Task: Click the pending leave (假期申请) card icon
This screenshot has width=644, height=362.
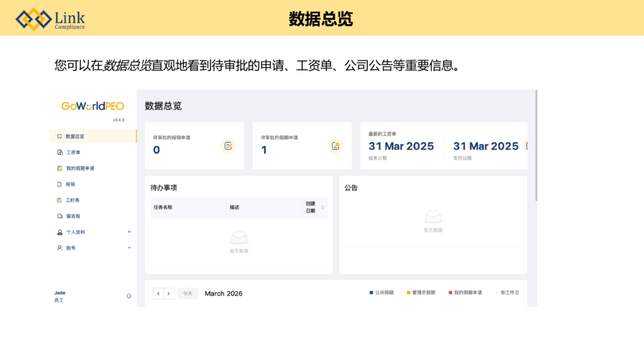Action: (336, 146)
